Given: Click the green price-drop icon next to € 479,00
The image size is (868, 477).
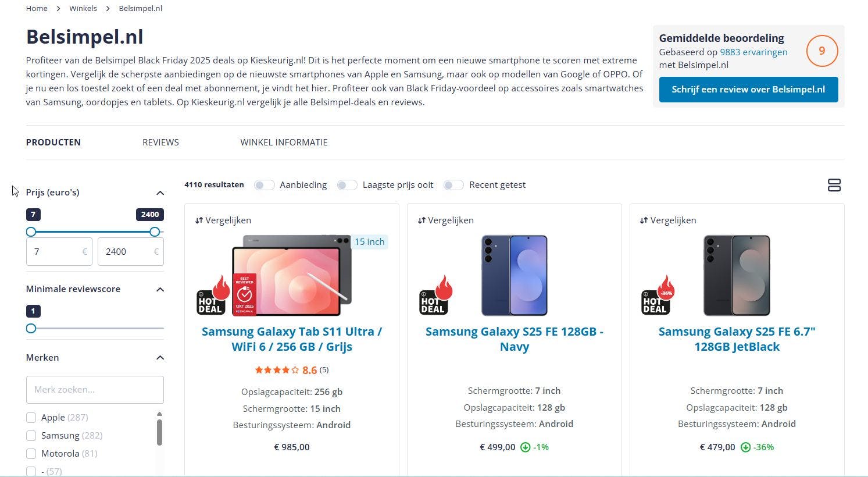Looking at the screenshot, I should (745, 447).
